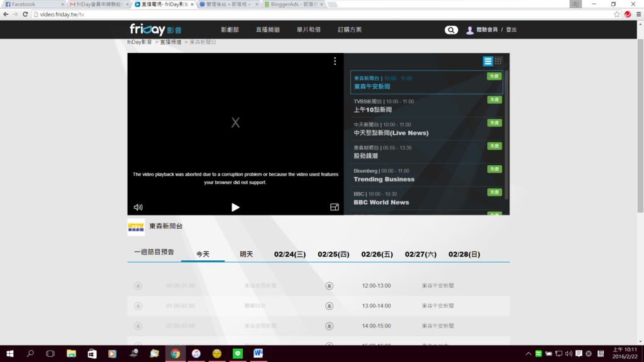Select the 股動錢潮 channel entry

click(x=426, y=152)
